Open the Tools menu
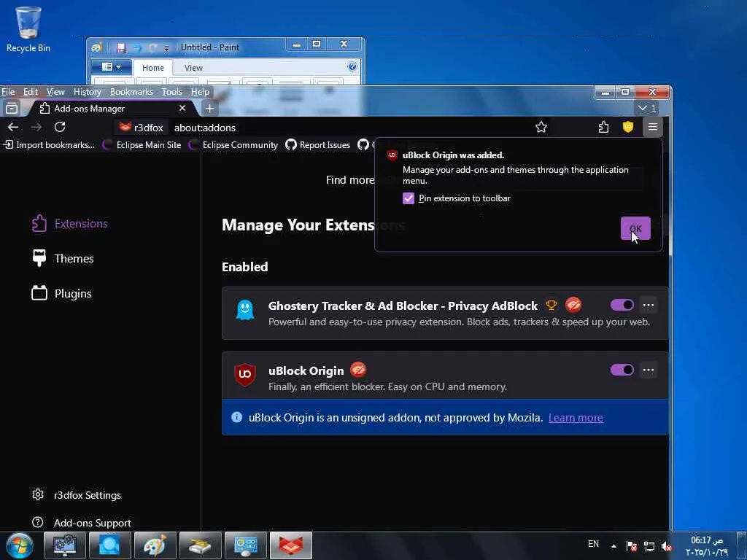This screenshot has height=560, width=747. pyautogui.click(x=172, y=92)
